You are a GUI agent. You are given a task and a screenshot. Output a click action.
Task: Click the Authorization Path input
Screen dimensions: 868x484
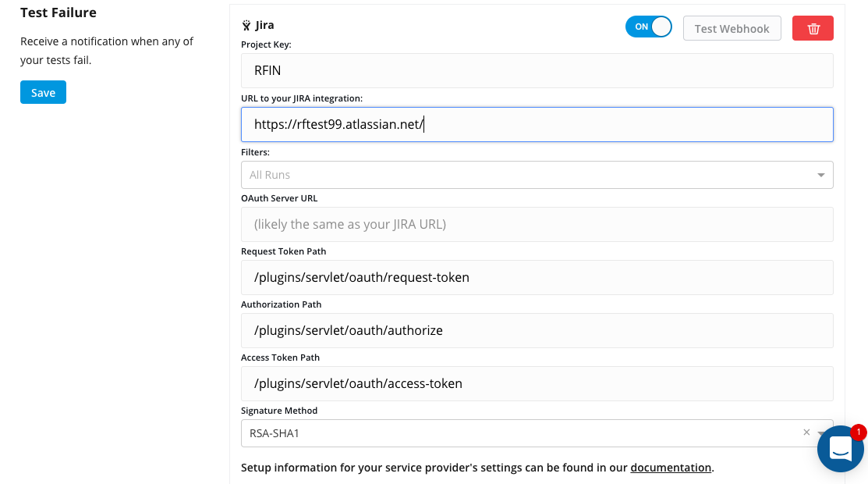pyautogui.click(x=537, y=330)
